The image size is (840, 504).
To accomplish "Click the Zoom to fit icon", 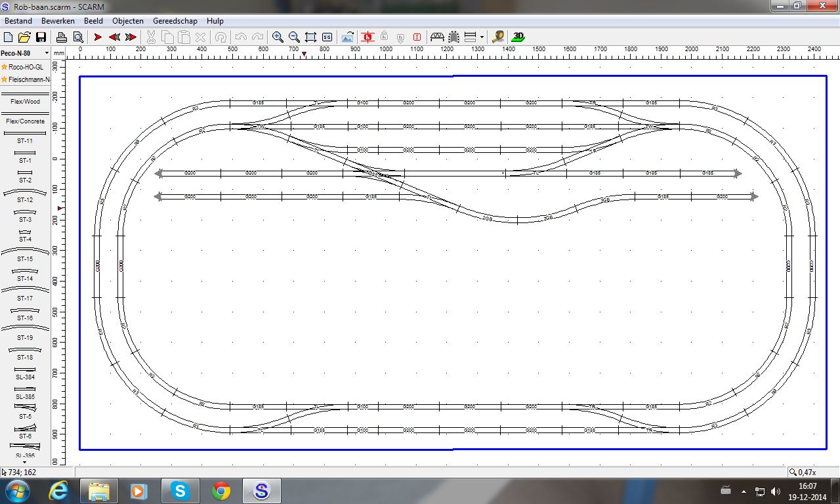I will click(x=310, y=37).
